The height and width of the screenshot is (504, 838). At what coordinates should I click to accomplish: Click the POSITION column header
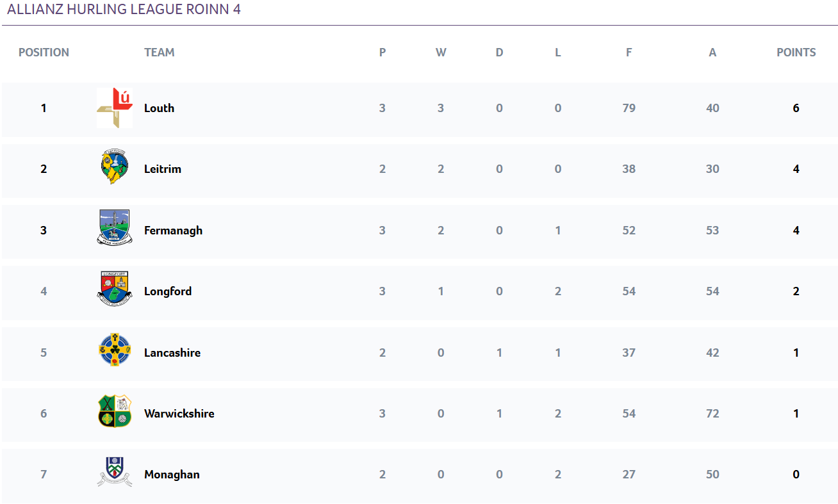[44, 53]
